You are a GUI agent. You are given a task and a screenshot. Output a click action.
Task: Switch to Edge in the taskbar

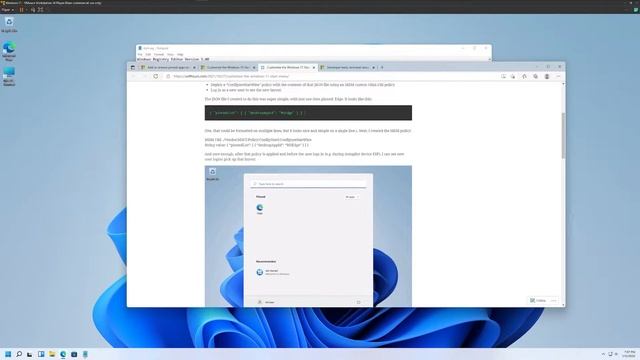click(63, 354)
